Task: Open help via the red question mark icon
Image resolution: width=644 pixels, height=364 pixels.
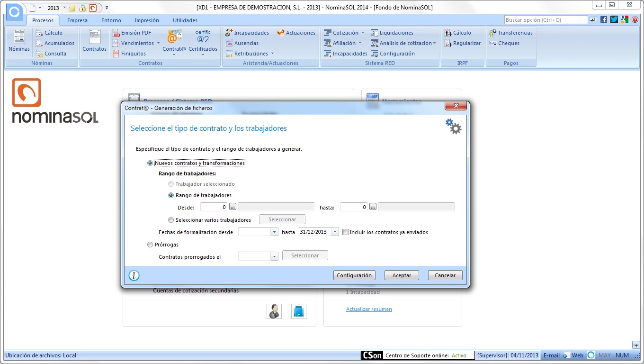Action: [635, 19]
